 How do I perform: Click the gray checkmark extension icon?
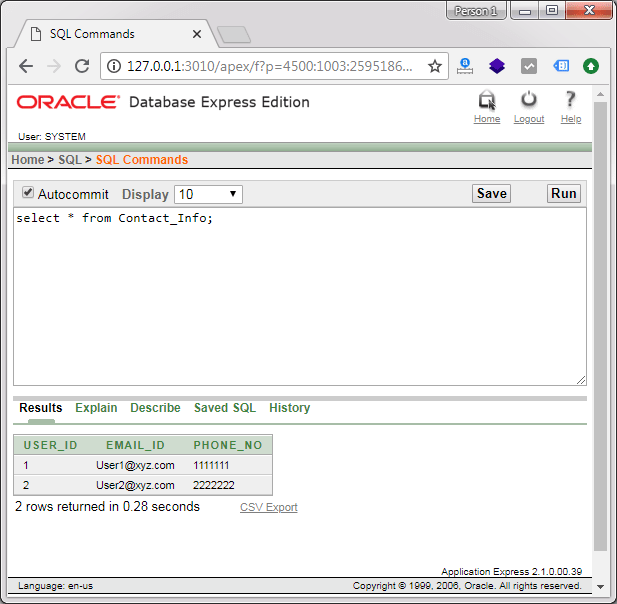(x=528, y=66)
